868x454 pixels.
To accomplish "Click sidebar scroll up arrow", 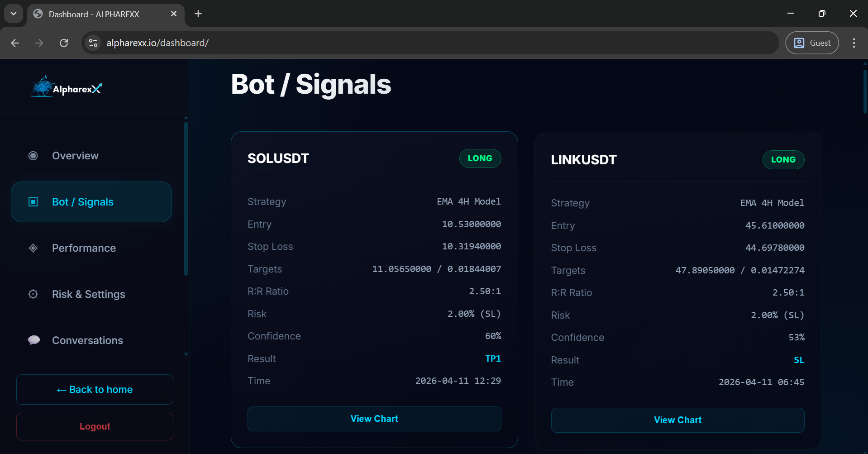I will point(186,117).
